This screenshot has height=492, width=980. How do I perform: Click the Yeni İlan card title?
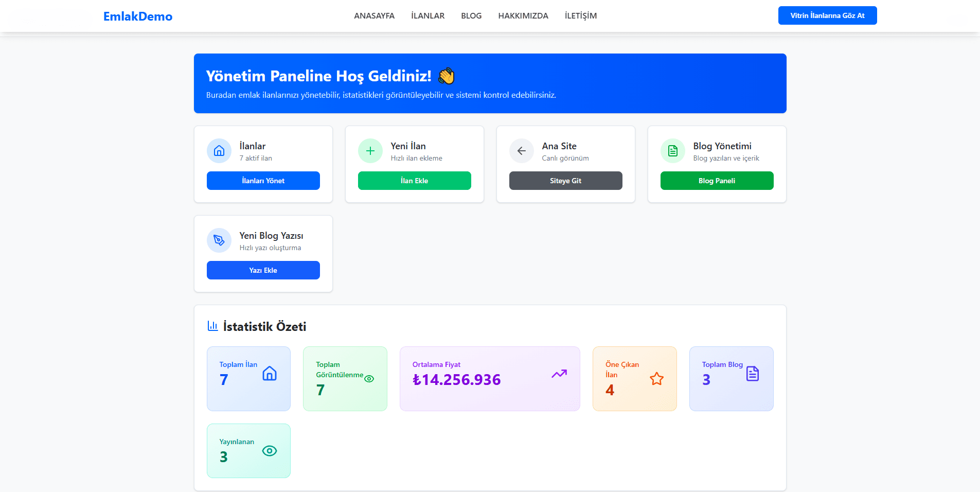(408, 146)
